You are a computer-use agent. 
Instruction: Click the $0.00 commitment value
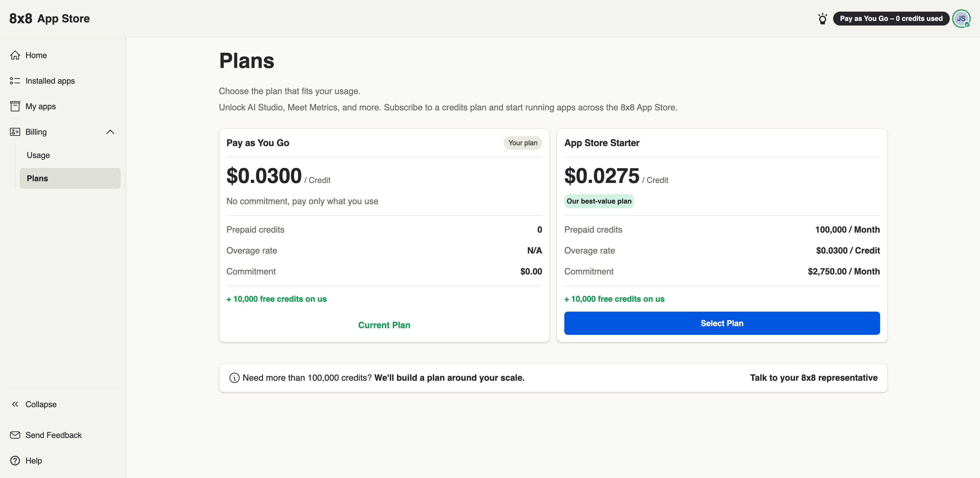click(531, 271)
